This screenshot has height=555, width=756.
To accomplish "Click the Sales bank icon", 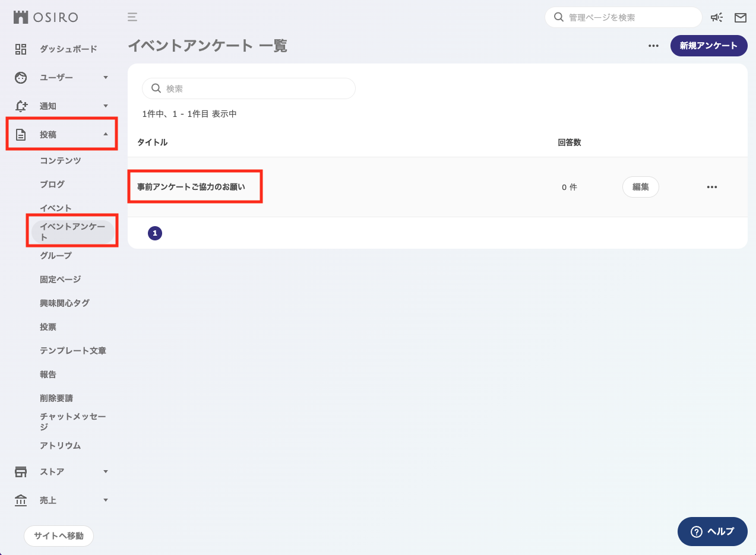I will coord(21,500).
